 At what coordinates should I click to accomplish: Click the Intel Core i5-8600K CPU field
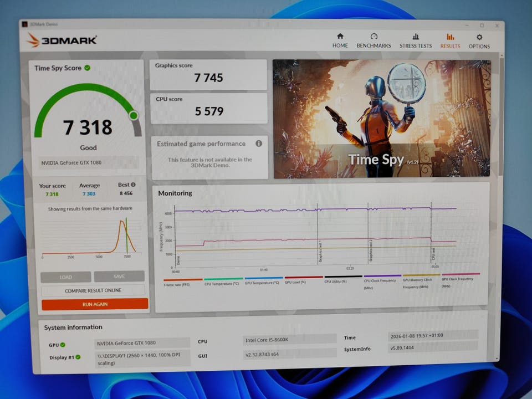point(290,339)
